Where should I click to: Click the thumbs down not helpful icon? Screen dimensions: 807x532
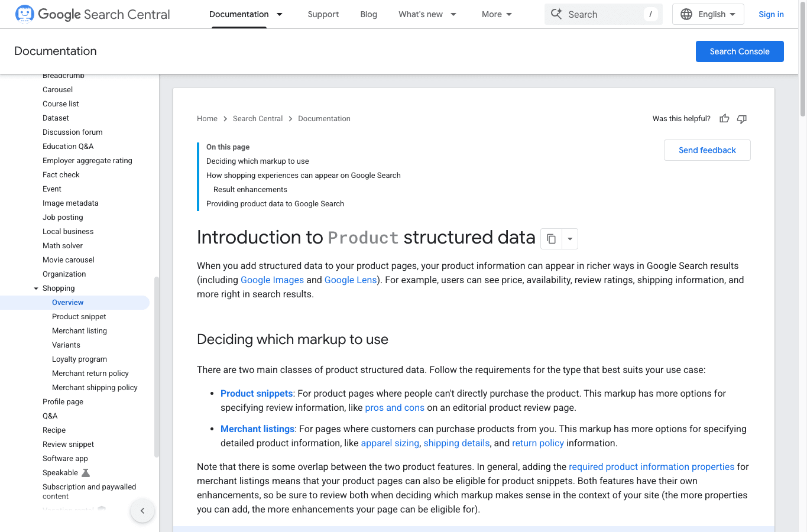pos(742,119)
